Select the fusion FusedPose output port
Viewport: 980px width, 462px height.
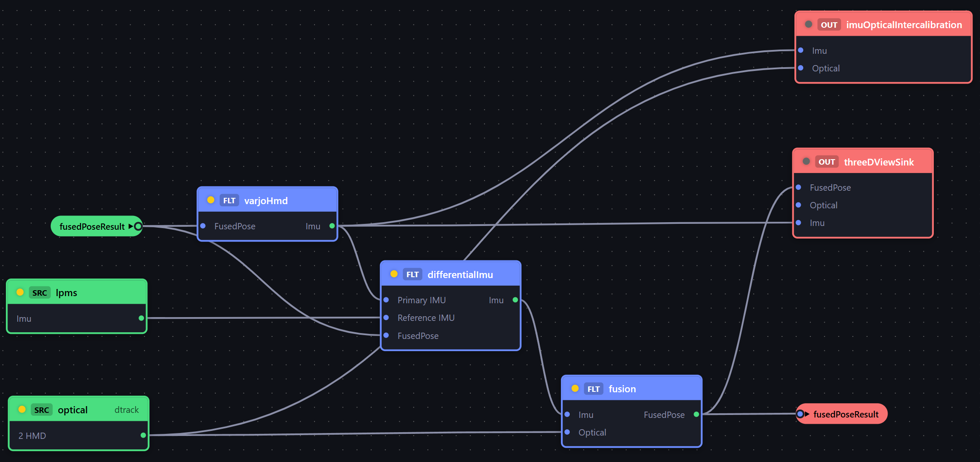696,414
